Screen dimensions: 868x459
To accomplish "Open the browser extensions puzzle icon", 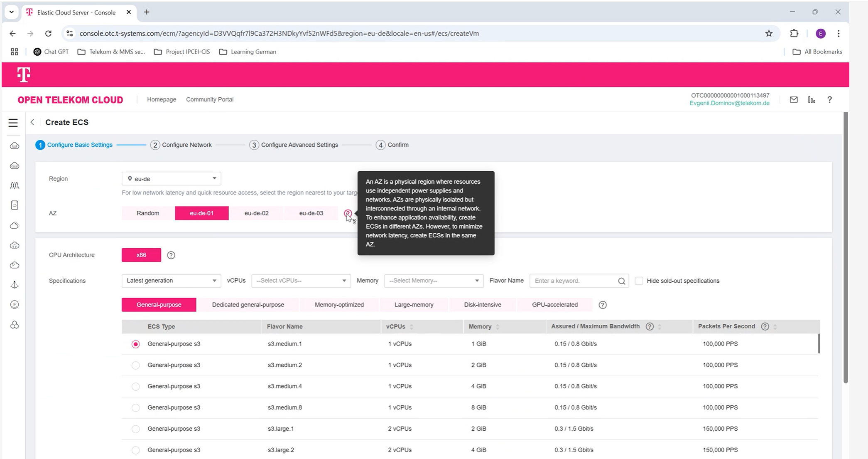I will pyautogui.click(x=794, y=34).
